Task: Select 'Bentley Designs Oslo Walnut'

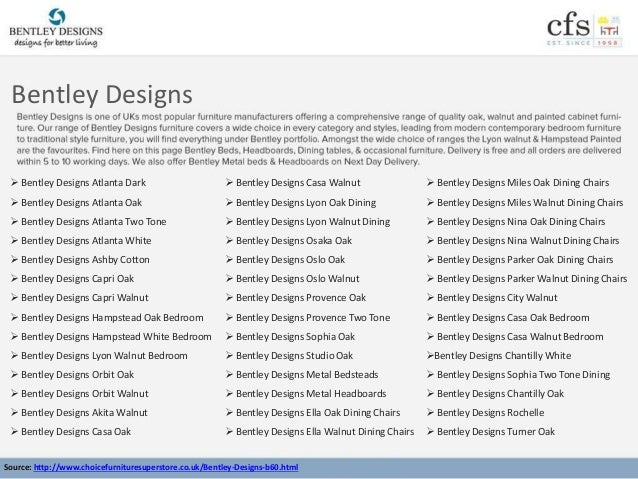Action: 297,279
